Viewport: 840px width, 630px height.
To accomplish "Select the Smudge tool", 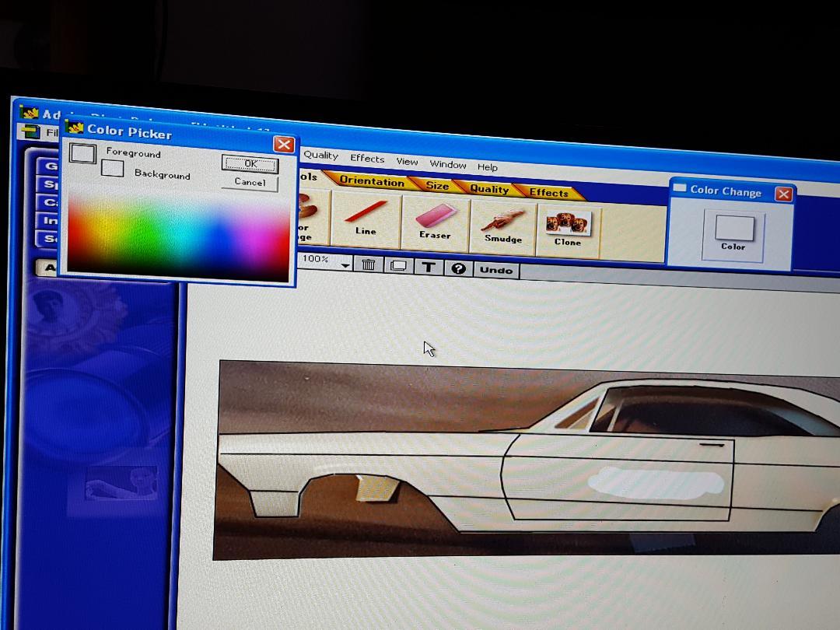I will [503, 226].
